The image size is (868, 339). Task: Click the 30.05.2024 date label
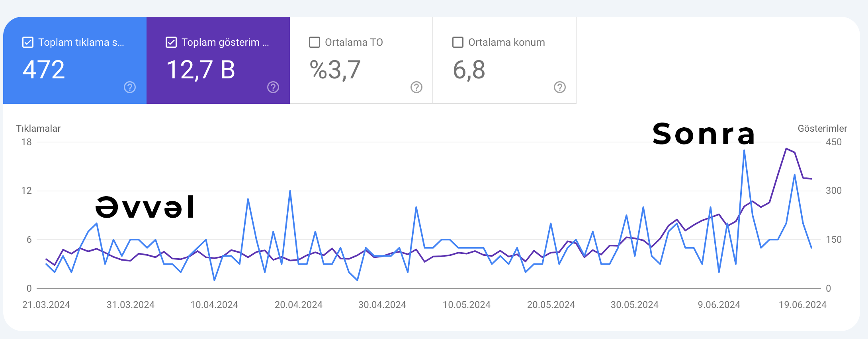[635, 305]
